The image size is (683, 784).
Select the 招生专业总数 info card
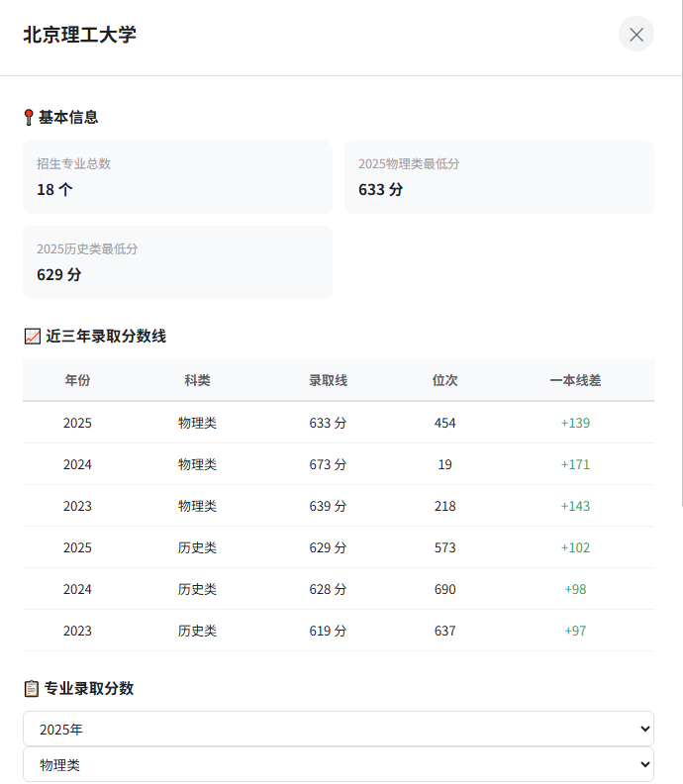click(x=177, y=177)
